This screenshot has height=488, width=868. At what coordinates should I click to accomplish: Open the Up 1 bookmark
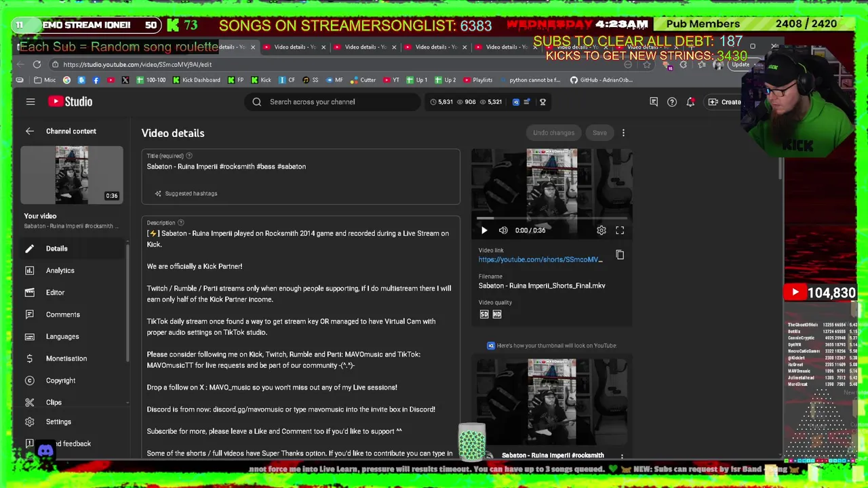tap(416, 80)
